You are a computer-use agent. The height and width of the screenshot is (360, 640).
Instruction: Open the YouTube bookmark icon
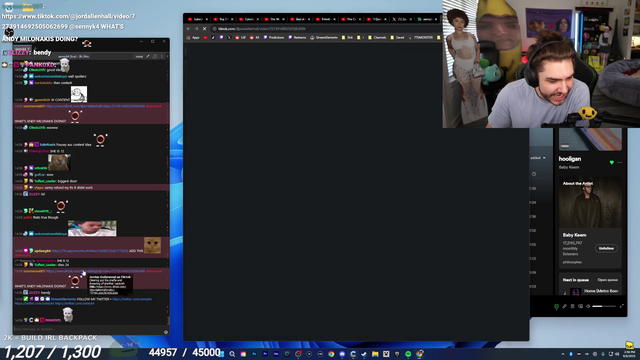[x=205, y=38]
